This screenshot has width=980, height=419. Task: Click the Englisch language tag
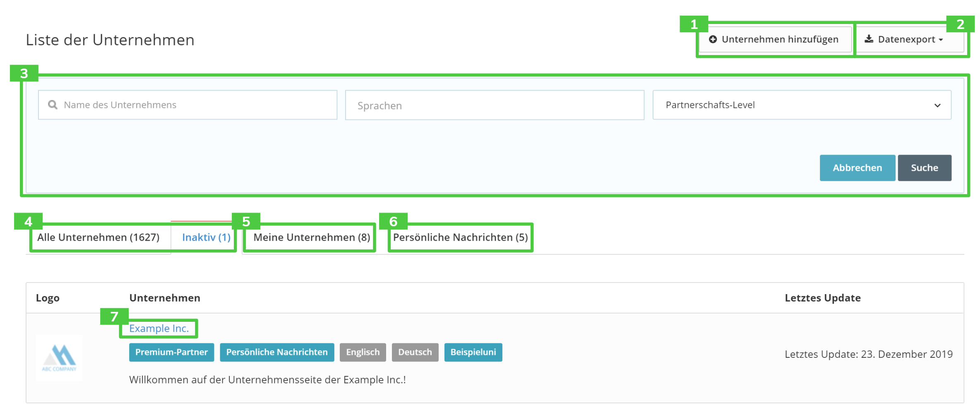coord(363,352)
